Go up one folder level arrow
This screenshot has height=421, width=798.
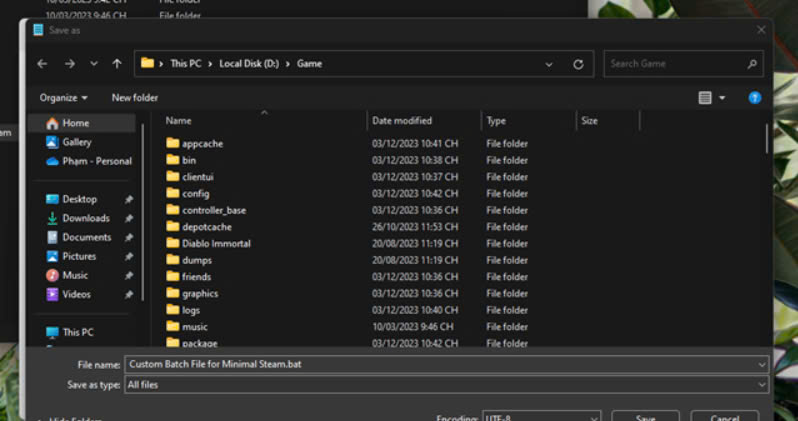(117, 63)
